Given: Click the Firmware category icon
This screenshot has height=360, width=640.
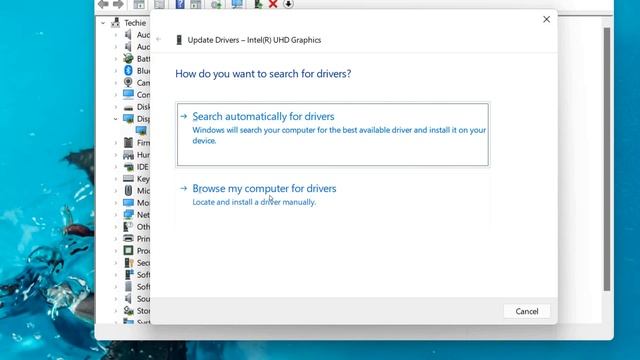Looking at the screenshot, I should [128, 142].
